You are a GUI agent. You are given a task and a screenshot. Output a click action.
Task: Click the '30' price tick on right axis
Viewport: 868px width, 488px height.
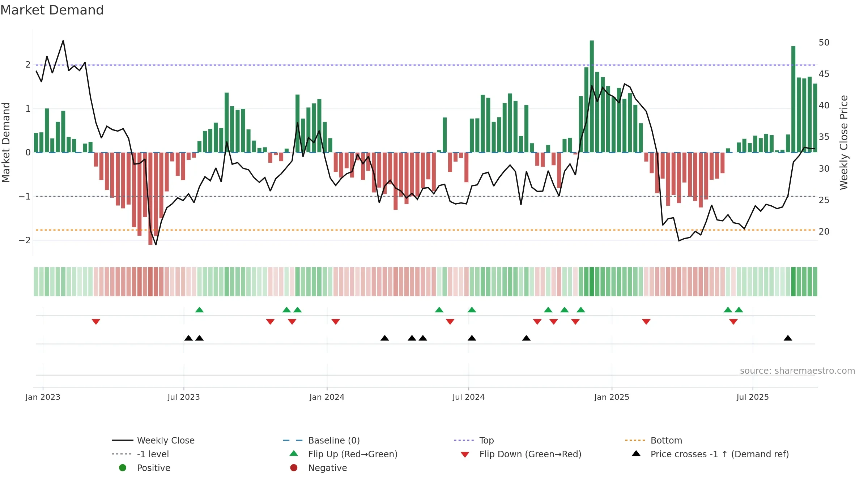pos(824,168)
